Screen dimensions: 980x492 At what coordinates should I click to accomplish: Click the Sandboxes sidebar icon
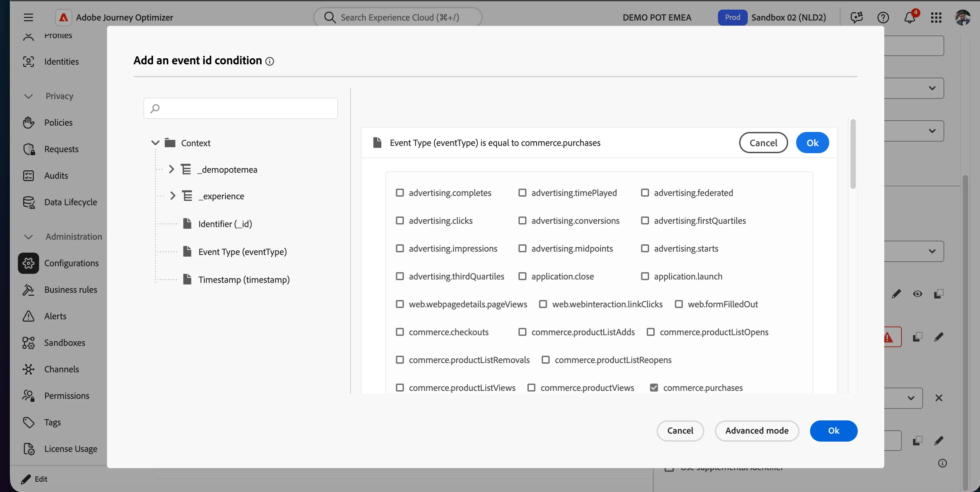click(28, 343)
